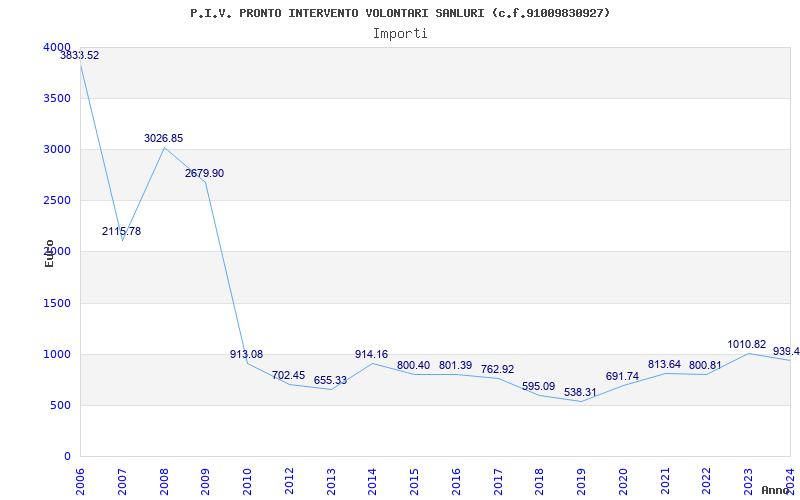Screen dimensions: 800x500
Task: Click the Euro axis label
Action: point(49,253)
